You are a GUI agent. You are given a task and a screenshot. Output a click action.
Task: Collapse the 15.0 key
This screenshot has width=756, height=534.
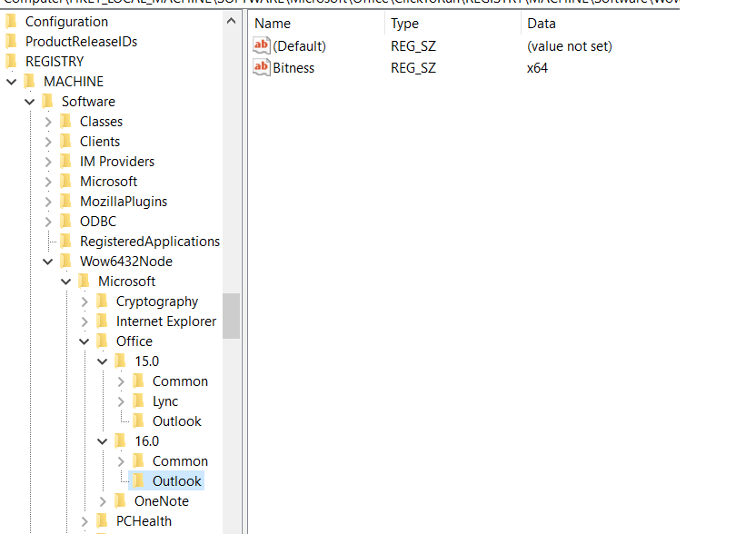click(102, 361)
